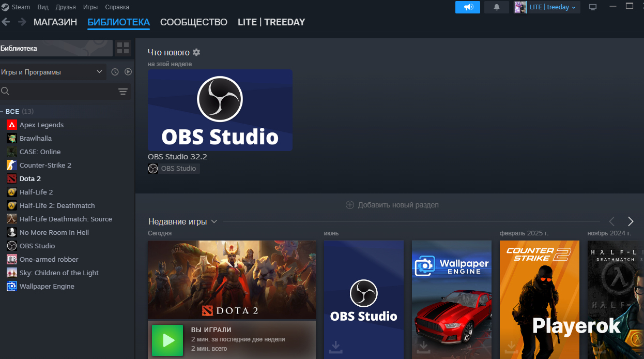The image size is (644, 359).
Task: Click the No More Room in Hell icon
Action: pyautogui.click(x=12, y=232)
